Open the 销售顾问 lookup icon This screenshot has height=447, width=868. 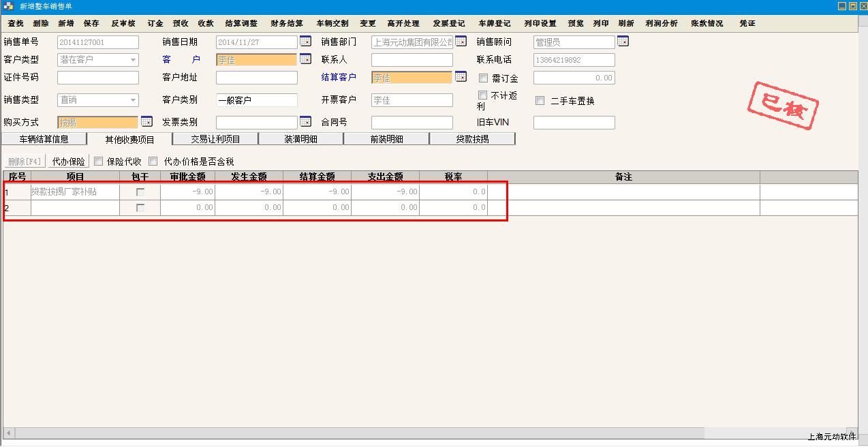point(623,42)
